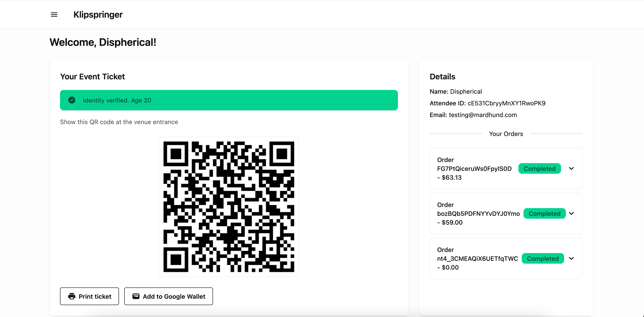Expand order FG7PtQiceruWs0FpyIS0D chevron
644x317 pixels.
pyautogui.click(x=571, y=168)
